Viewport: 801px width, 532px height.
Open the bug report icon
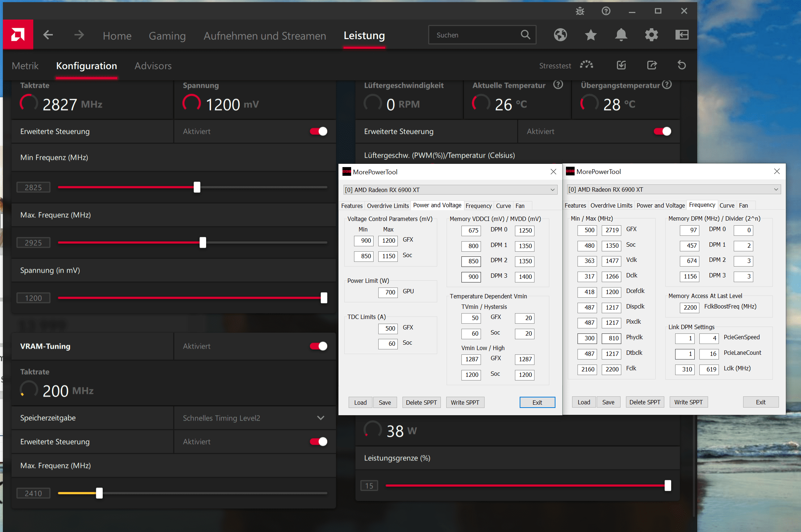click(x=580, y=11)
